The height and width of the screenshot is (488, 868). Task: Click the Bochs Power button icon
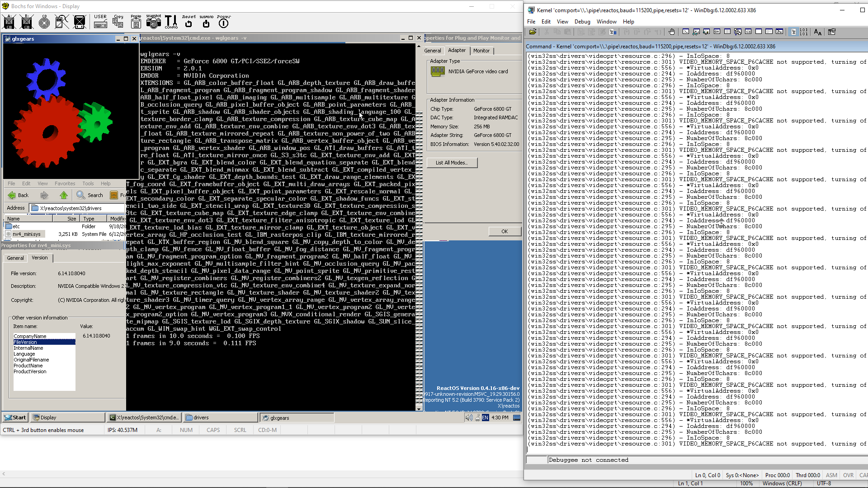point(223,22)
